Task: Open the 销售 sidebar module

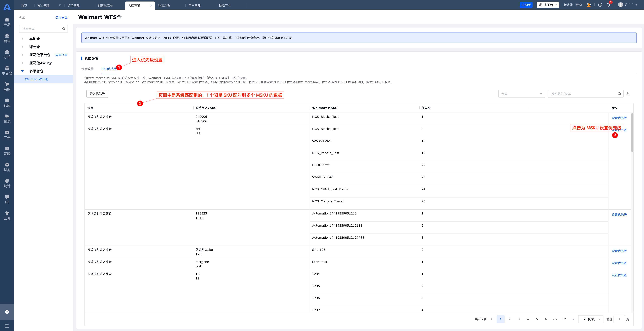Action: pyautogui.click(x=7, y=38)
